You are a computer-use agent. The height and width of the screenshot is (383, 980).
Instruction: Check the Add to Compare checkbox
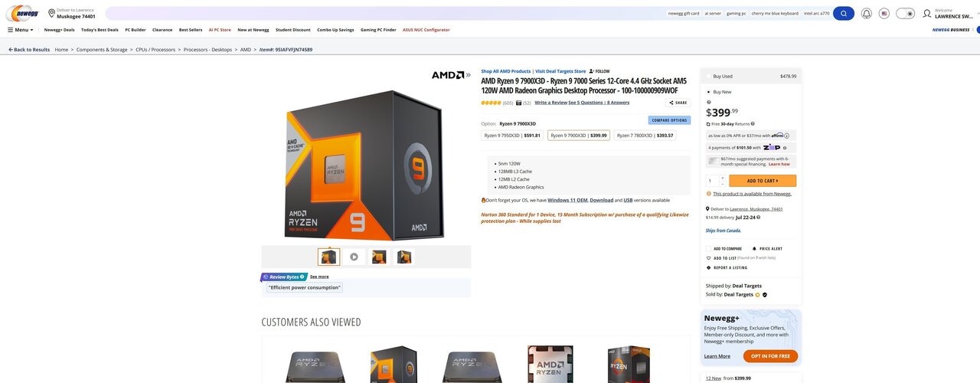coord(708,248)
